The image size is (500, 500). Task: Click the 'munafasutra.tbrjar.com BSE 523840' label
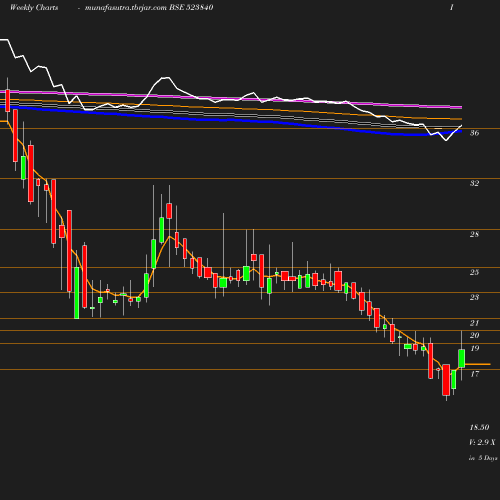(149, 7)
